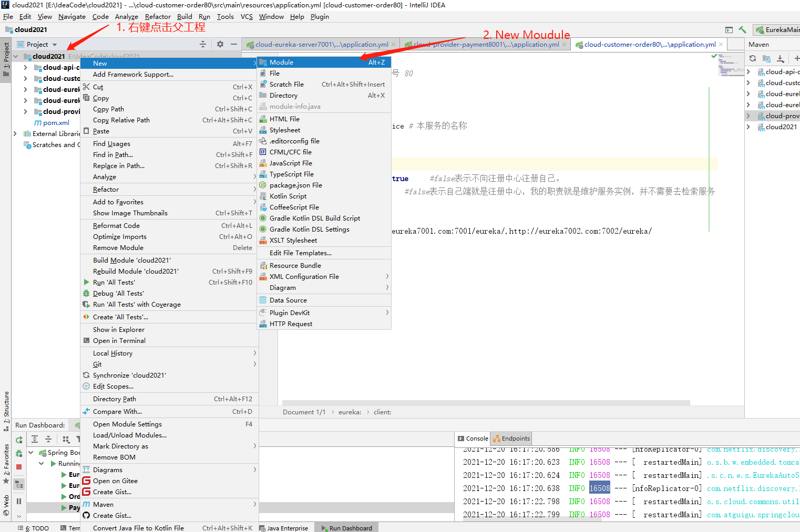The image size is (800, 532).
Task: Close cloud-customer-order80 application.yml tab
Action: tap(721, 45)
